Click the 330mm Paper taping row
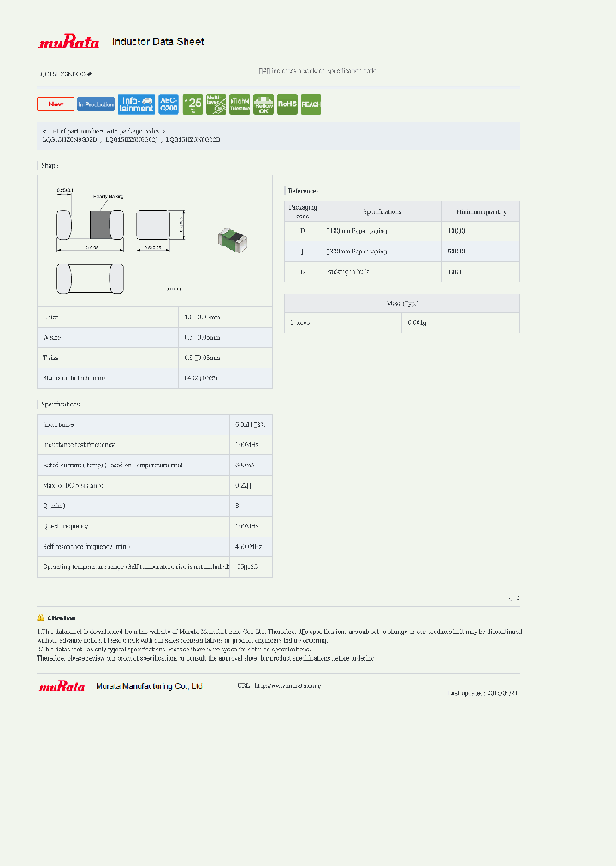Viewport: 616px width, 866px height. pos(402,252)
